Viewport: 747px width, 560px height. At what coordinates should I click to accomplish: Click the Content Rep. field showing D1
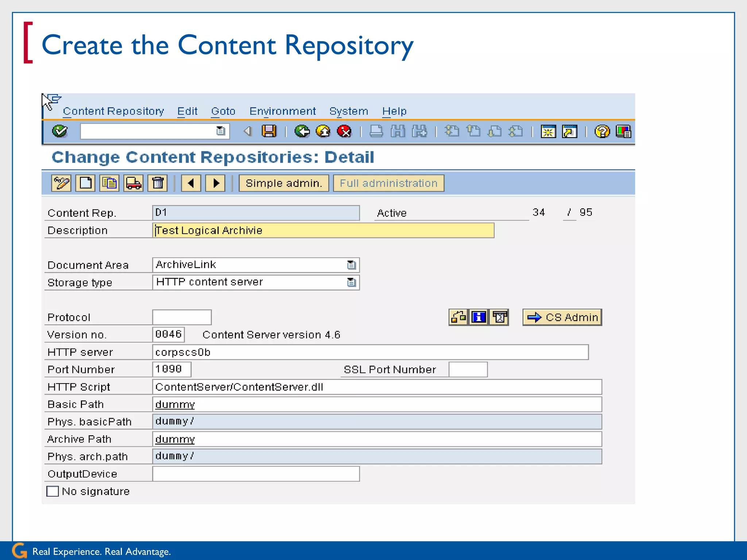pos(256,213)
